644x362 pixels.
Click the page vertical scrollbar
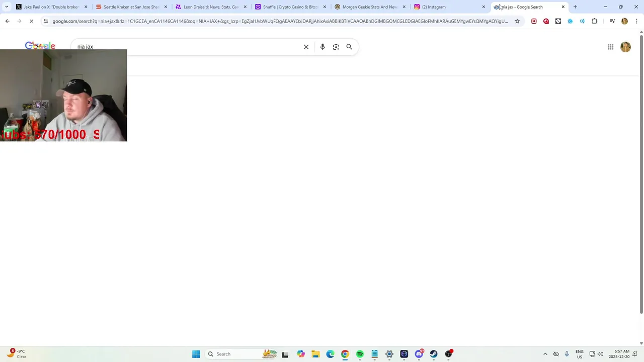(x=641, y=173)
